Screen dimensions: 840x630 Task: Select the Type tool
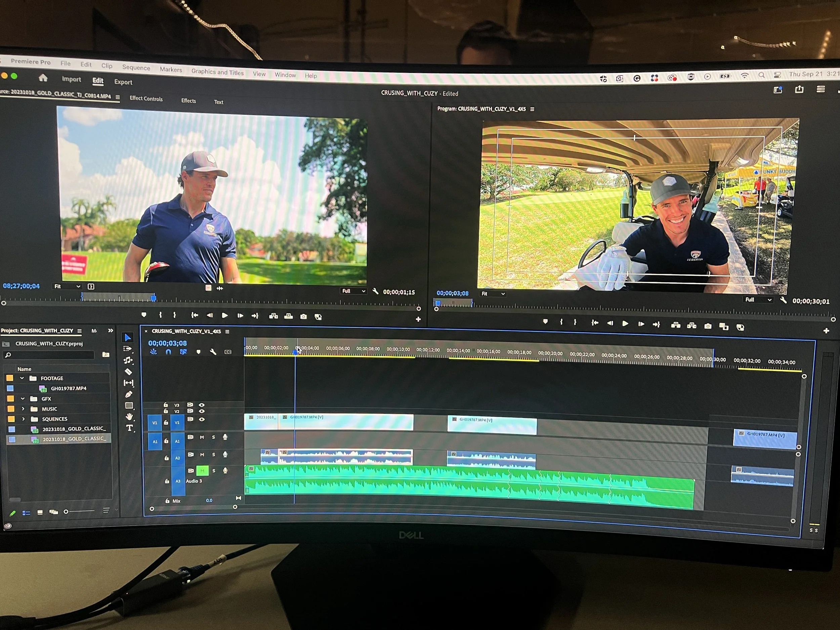pyautogui.click(x=129, y=428)
